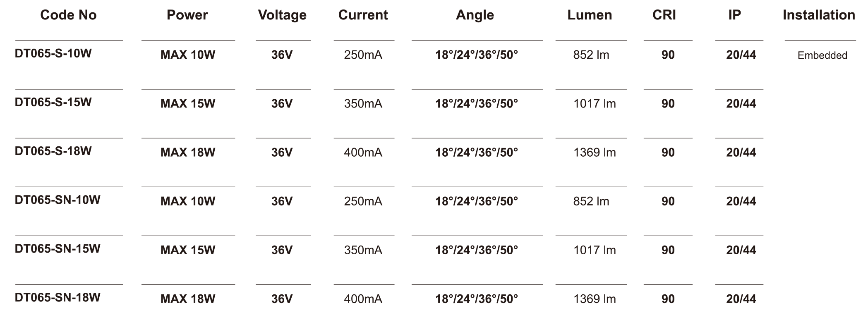Select the Voltage column header
The height and width of the screenshot is (320, 868).
(282, 15)
